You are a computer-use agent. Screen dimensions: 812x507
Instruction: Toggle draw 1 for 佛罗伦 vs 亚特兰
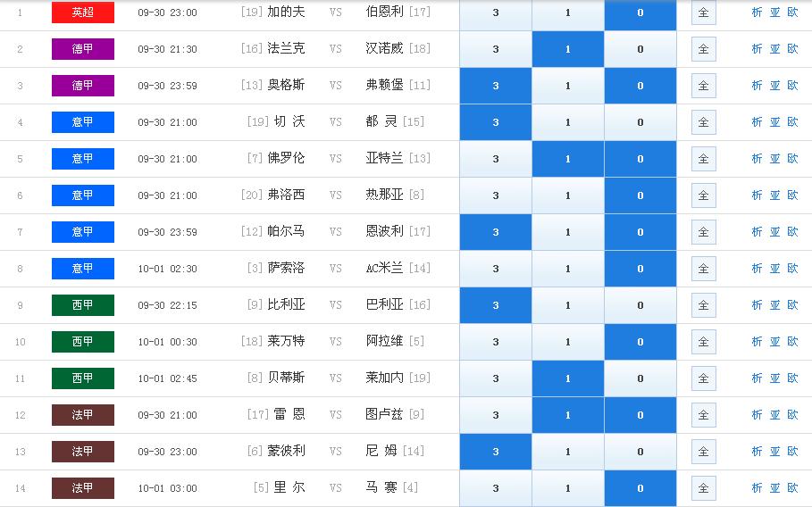568,159
